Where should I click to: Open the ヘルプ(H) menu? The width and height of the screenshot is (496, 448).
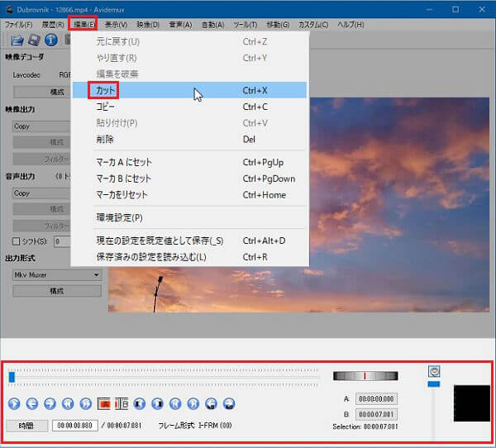coord(351,25)
